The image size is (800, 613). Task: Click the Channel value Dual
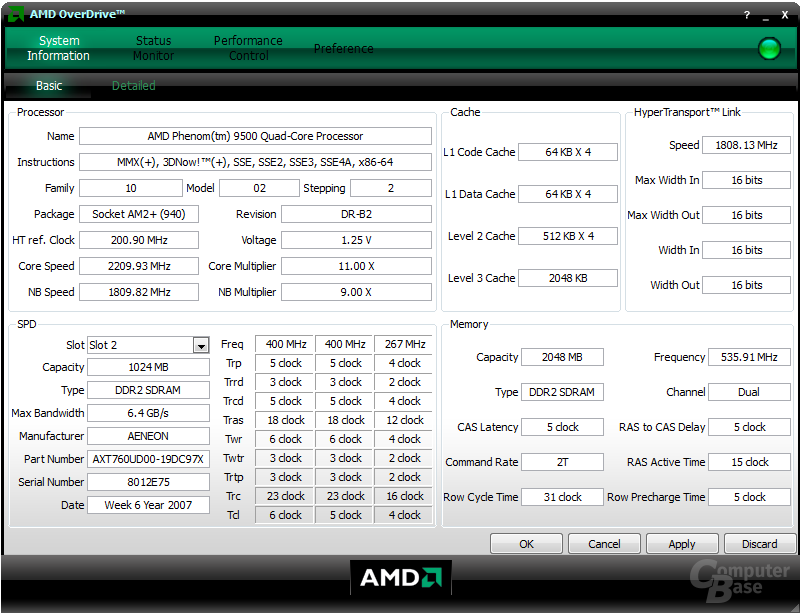(749, 392)
